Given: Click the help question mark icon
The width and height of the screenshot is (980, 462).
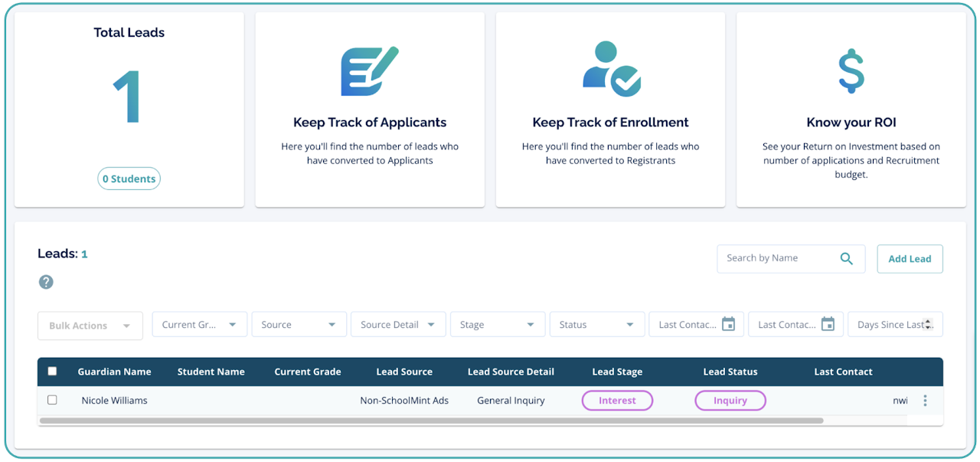Looking at the screenshot, I should click(46, 282).
